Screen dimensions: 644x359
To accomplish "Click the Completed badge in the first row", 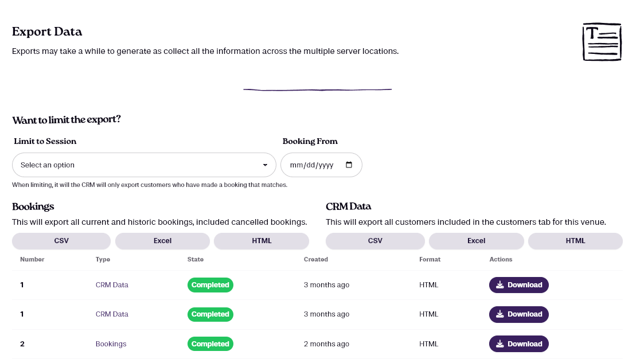I will click(x=210, y=285).
